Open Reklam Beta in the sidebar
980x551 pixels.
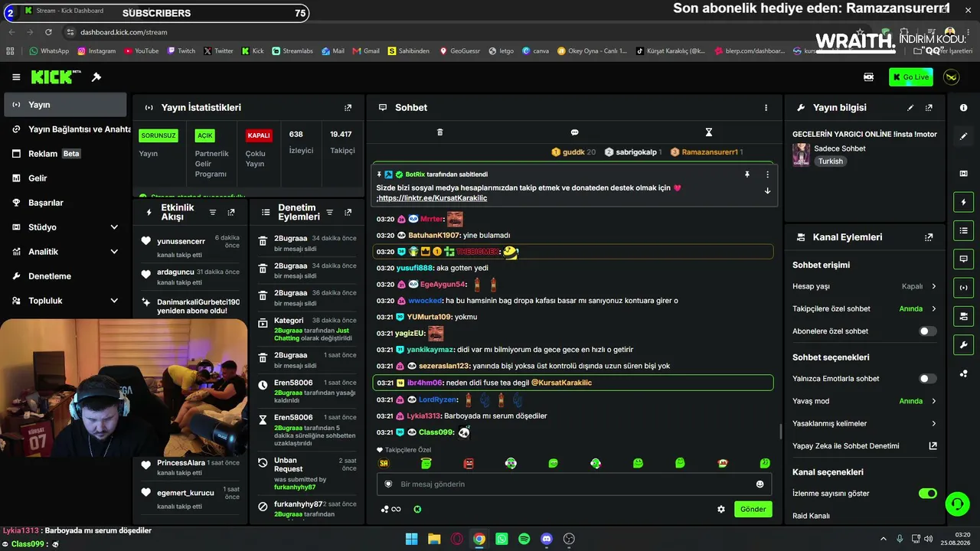pos(65,154)
